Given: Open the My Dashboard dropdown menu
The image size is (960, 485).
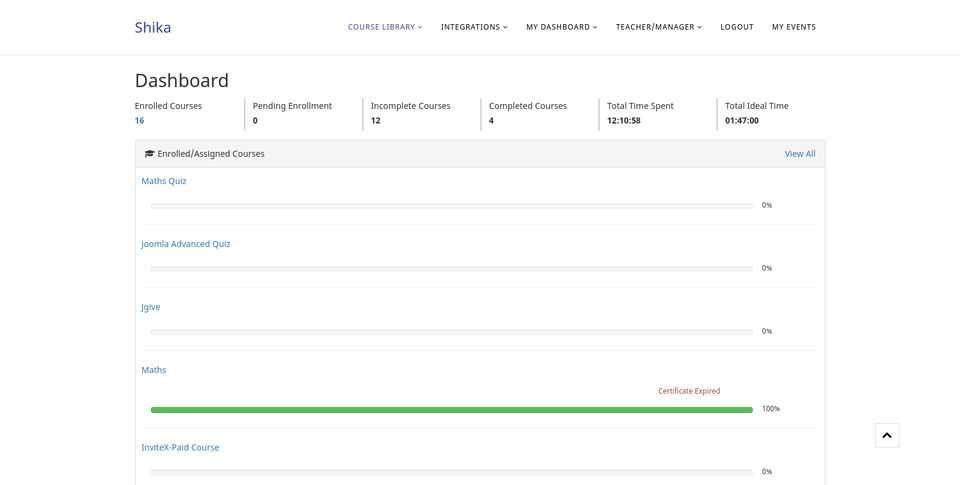Looking at the screenshot, I should coord(561,27).
